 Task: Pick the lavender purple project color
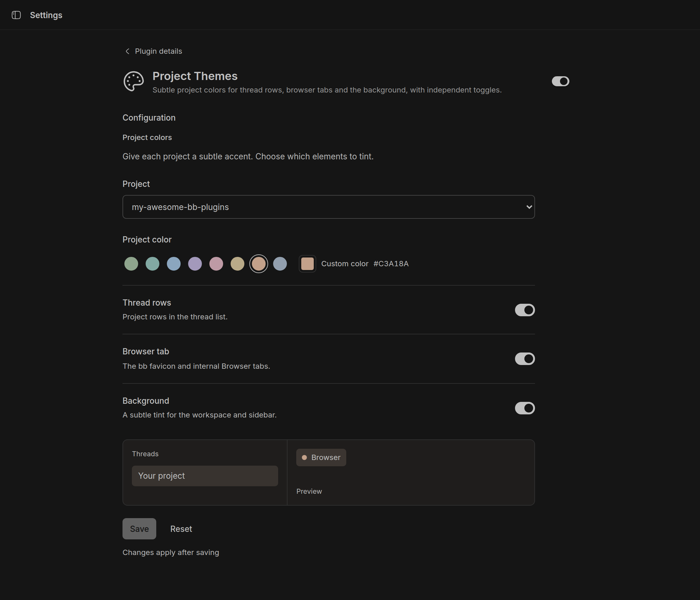tap(195, 263)
